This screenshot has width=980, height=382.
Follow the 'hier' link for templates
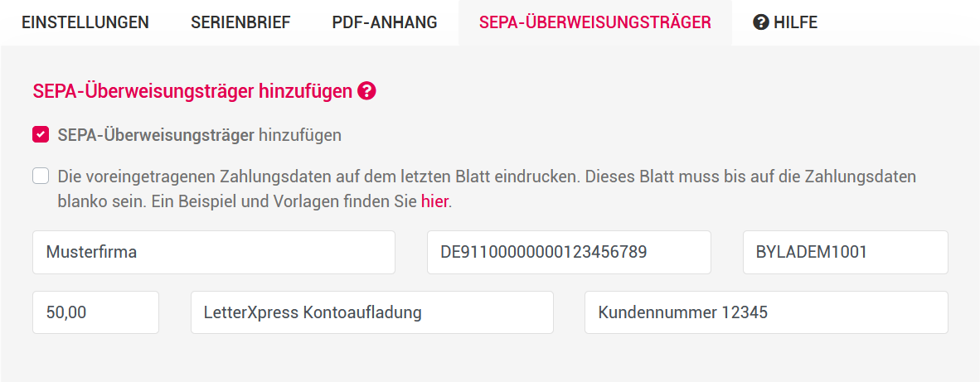434,201
